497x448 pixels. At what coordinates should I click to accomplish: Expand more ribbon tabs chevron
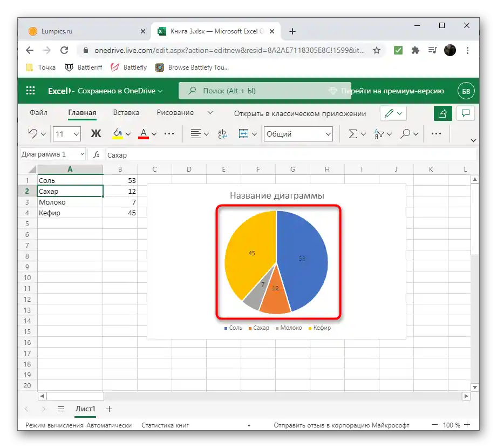210,113
